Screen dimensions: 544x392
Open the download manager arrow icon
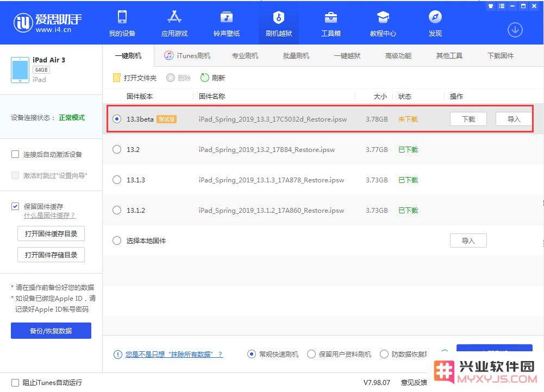click(515, 30)
